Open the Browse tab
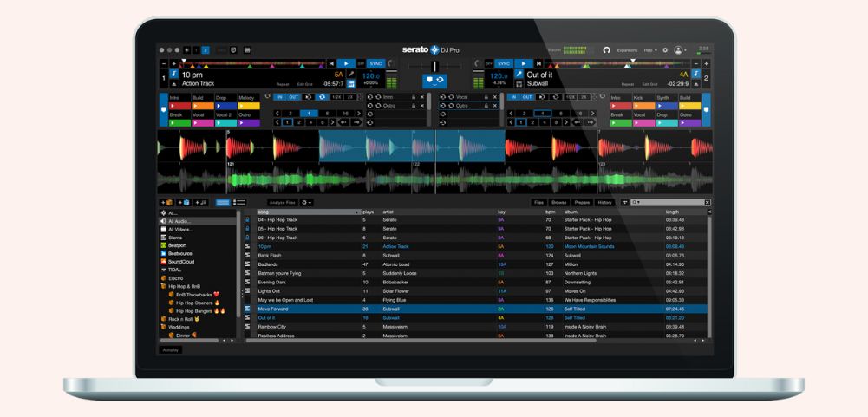The width and height of the screenshot is (868, 417). (x=558, y=203)
